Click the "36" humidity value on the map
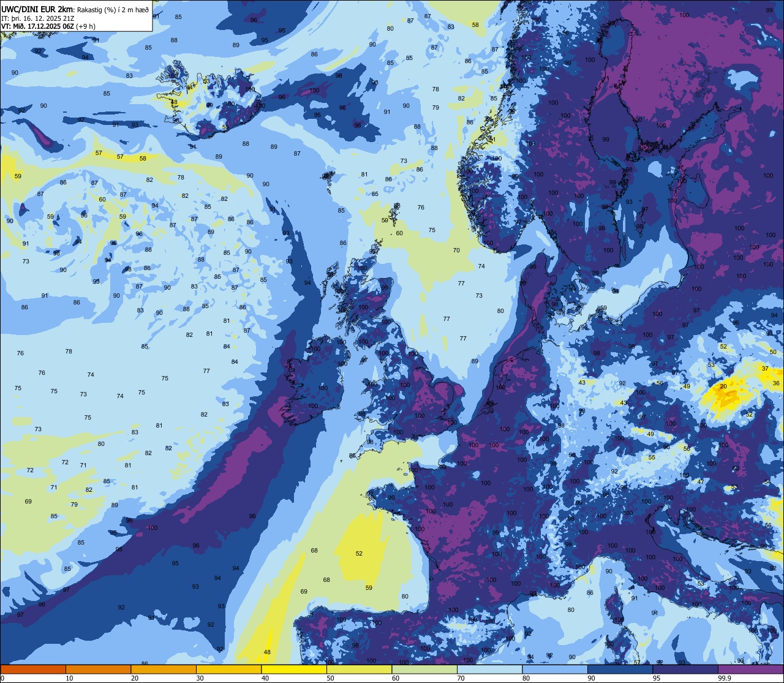 pos(776,383)
